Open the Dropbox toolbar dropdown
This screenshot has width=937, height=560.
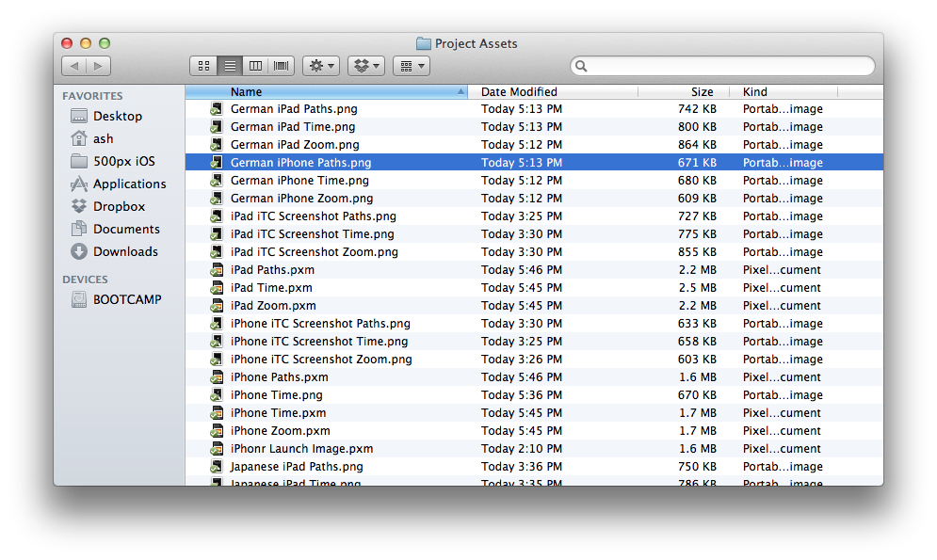(366, 66)
